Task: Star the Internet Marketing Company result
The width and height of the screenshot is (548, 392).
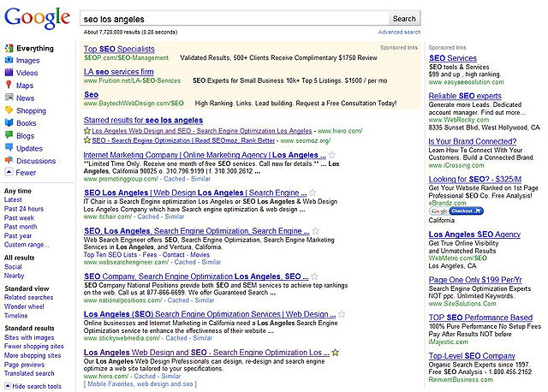Action: (330, 156)
